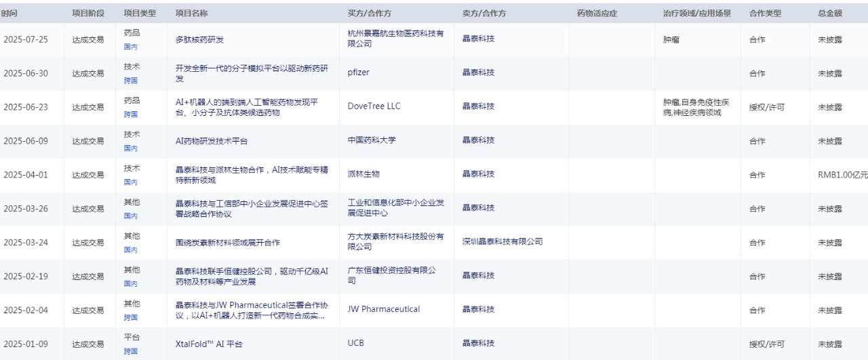The image size is (868, 360).
Task: Open the 围绕炭素新材料领域展开合作 project link
Action: coord(228,243)
